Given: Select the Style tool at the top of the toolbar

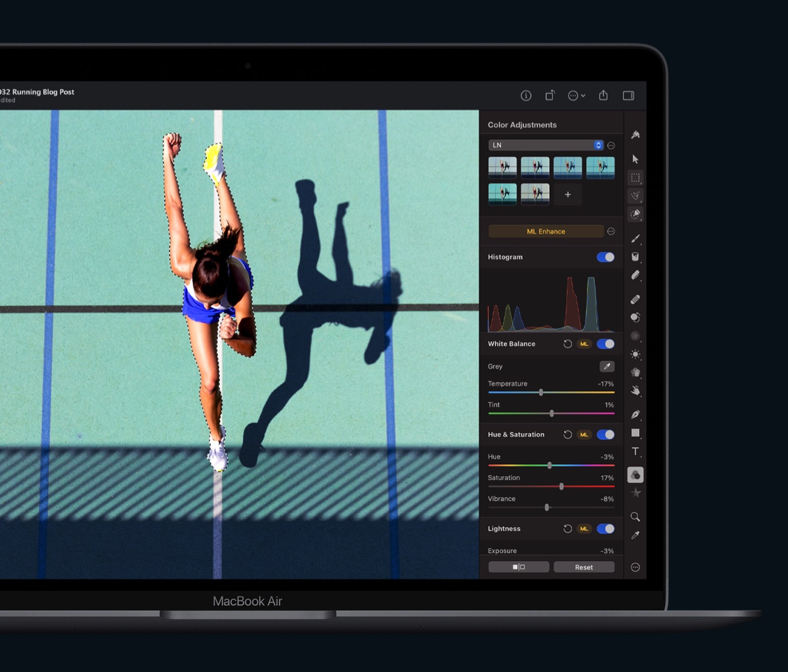Looking at the screenshot, I should point(635,135).
